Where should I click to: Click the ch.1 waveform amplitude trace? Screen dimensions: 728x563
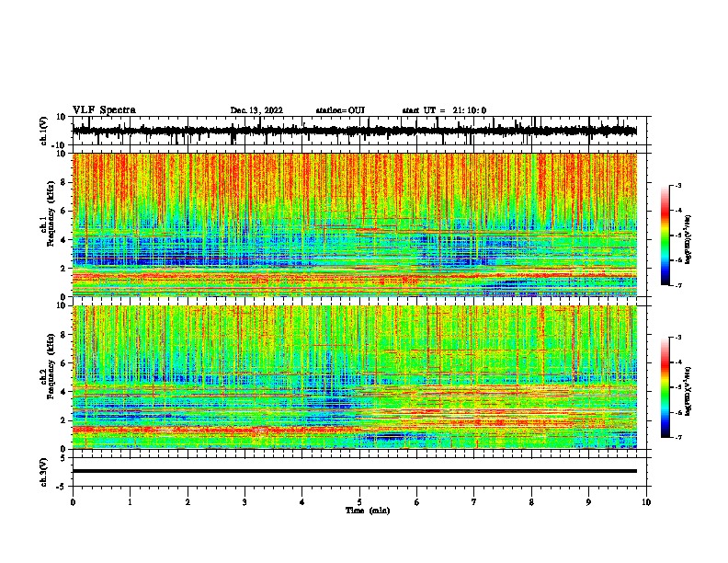[354, 131]
